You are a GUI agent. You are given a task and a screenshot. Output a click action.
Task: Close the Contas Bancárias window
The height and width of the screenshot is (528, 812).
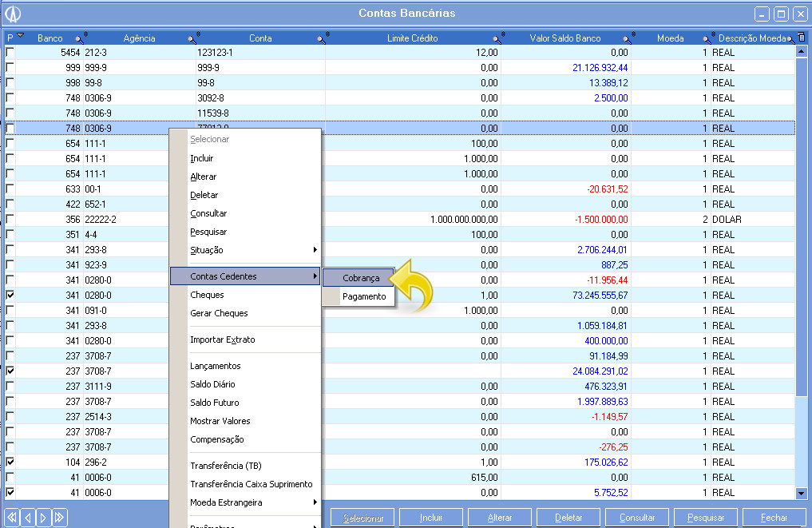click(x=801, y=14)
